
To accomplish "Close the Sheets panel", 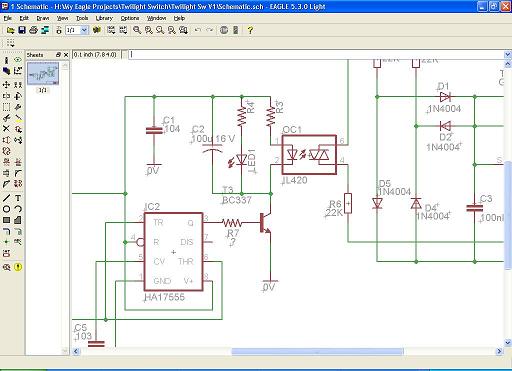I will pyautogui.click(x=66, y=55).
